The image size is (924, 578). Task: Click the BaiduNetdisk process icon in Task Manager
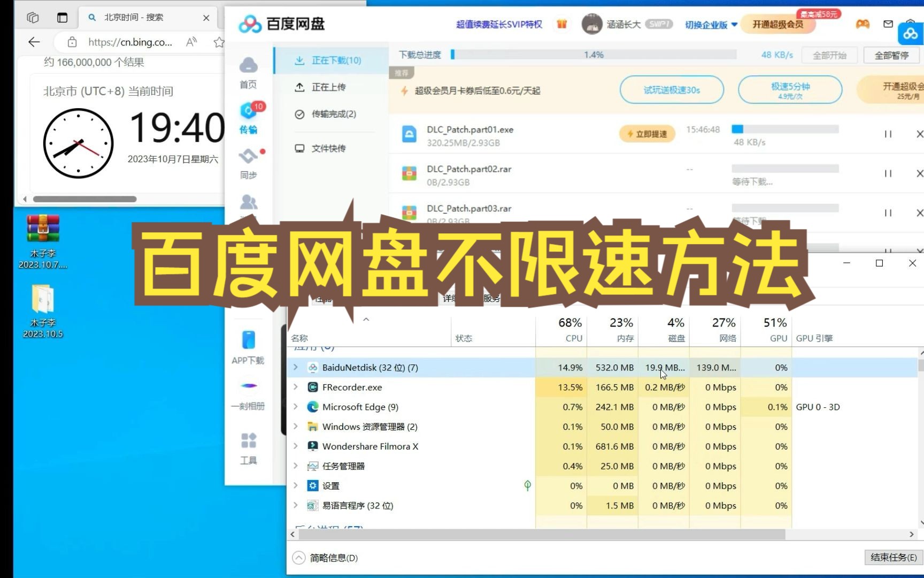[x=313, y=368]
